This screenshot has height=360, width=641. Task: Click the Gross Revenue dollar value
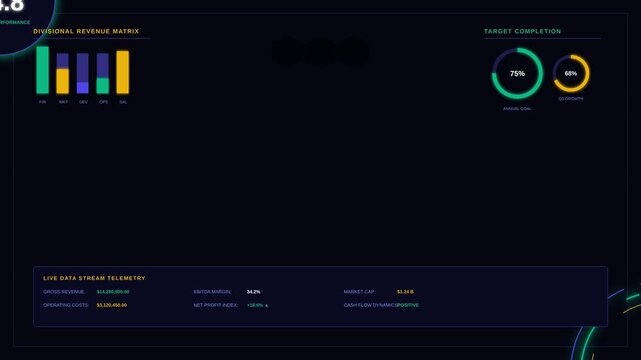click(x=113, y=292)
